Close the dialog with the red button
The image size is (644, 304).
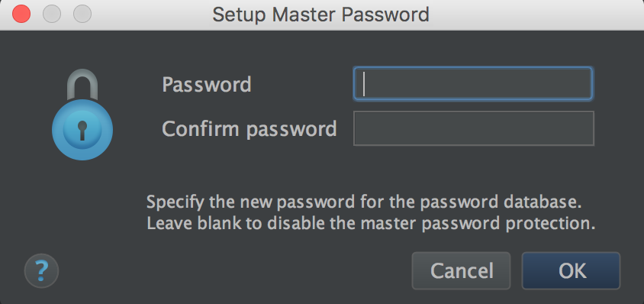(21, 14)
